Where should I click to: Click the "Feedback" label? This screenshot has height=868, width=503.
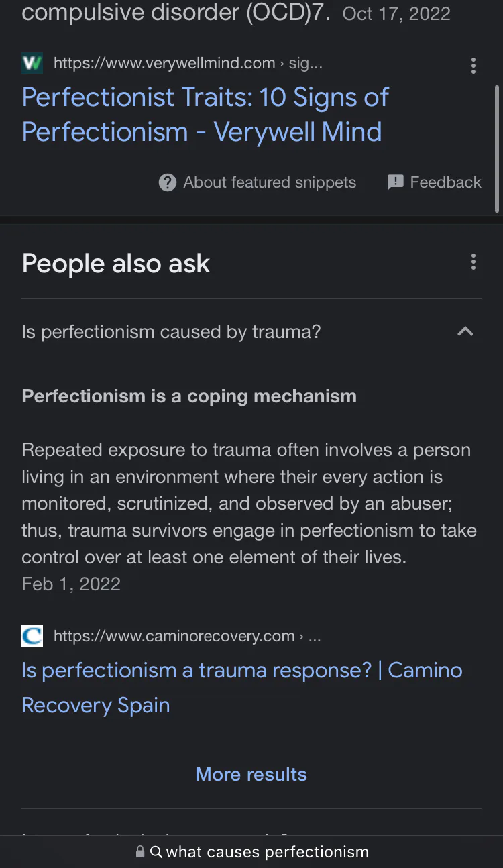(445, 182)
